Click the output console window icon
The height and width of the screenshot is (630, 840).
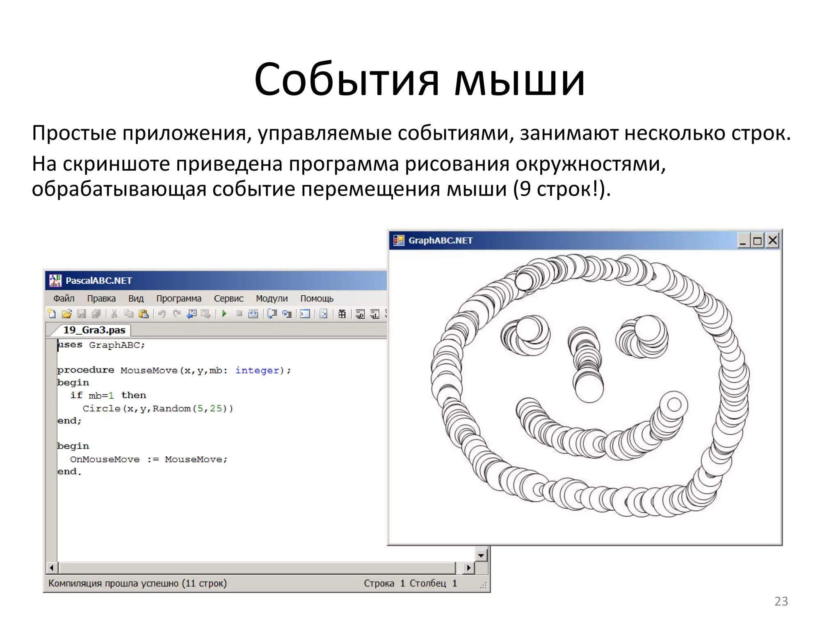(x=305, y=314)
